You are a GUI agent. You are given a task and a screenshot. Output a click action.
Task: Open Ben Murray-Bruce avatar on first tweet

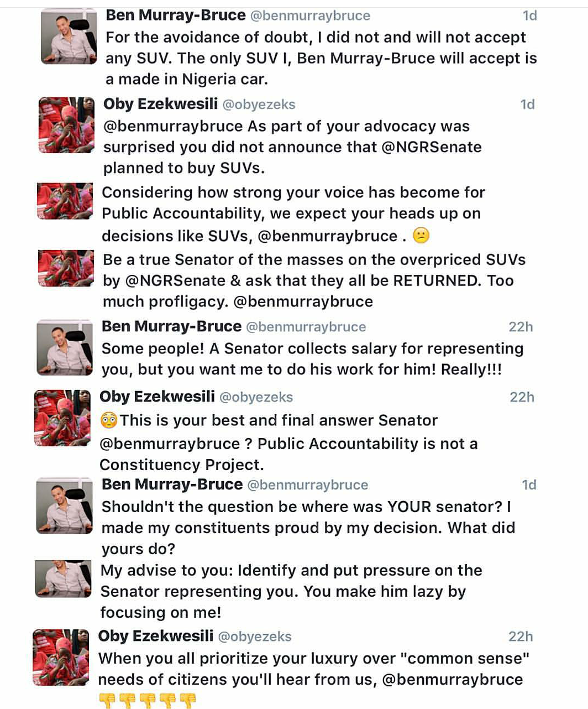[x=69, y=37]
